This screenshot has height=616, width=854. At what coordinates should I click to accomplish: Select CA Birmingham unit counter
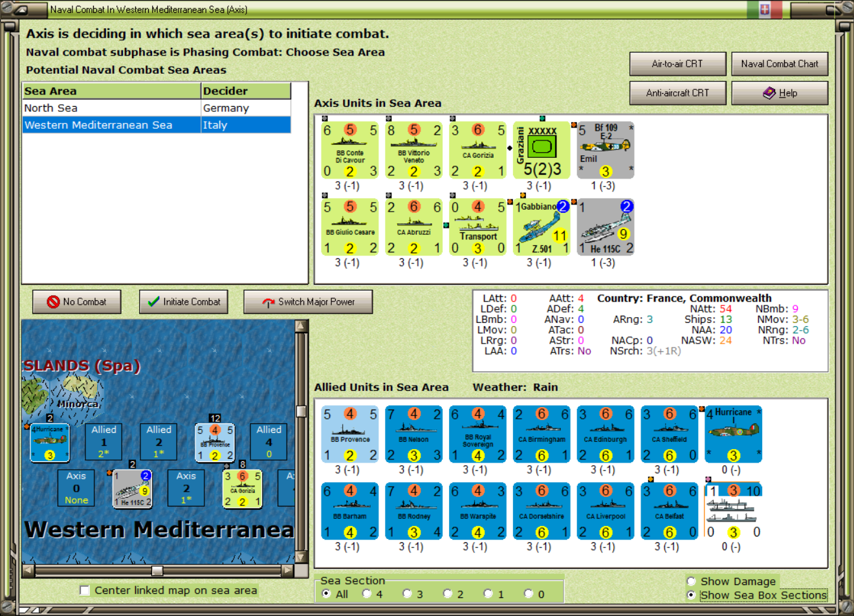(x=542, y=434)
